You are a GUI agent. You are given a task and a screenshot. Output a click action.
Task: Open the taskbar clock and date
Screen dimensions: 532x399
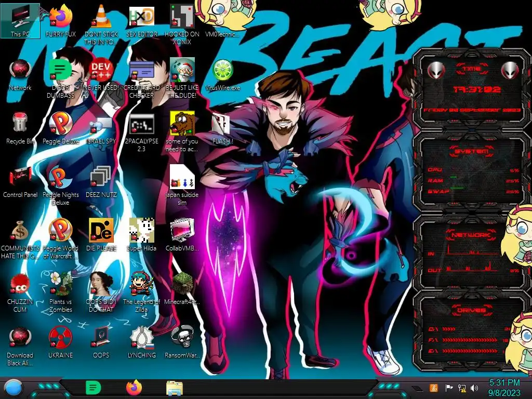point(504,388)
